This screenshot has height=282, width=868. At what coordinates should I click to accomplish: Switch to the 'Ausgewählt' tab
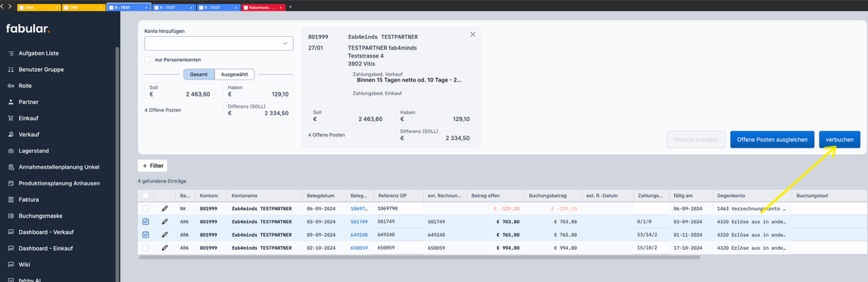tap(234, 75)
